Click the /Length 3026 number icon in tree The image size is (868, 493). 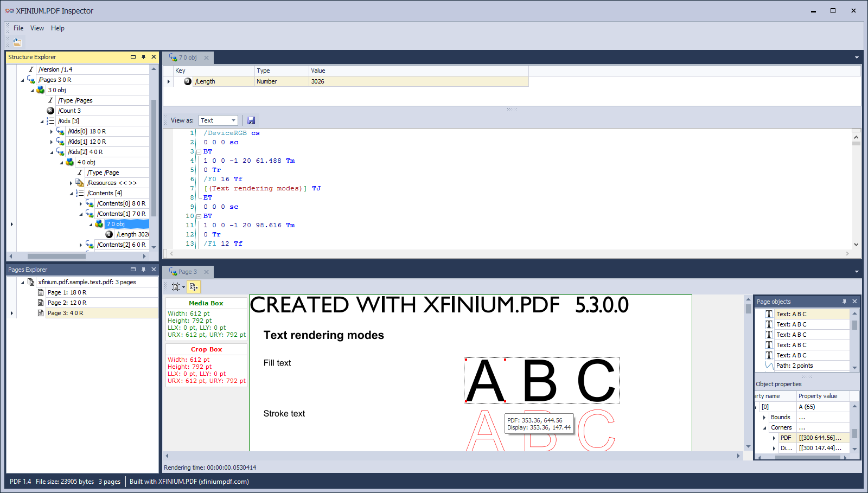(109, 234)
